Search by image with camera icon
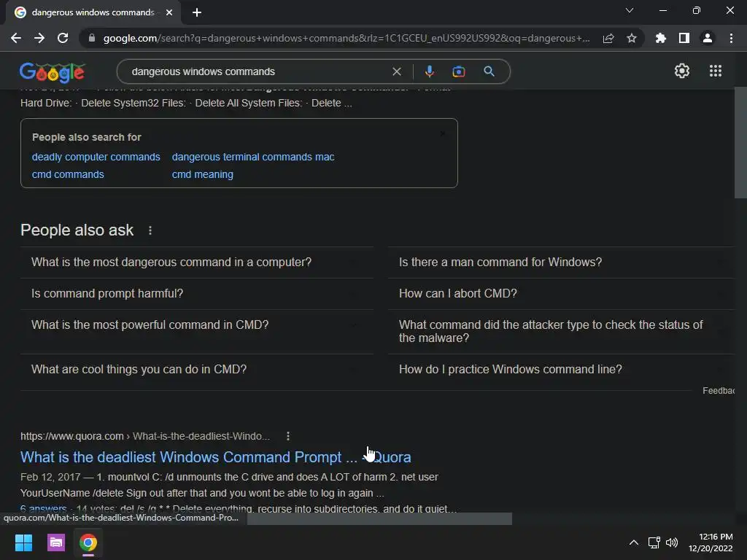The width and height of the screenshot is (747, 560). point(459,71)
